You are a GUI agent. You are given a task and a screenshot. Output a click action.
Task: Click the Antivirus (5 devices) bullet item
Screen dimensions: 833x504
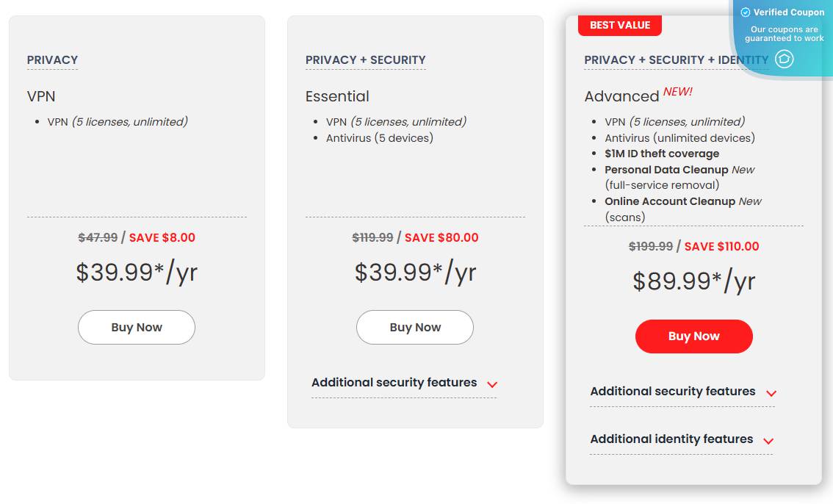pos(378,137)
